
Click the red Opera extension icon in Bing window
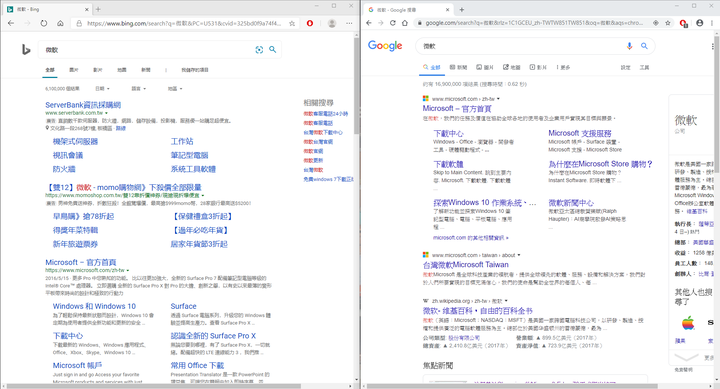click(310, 23)
